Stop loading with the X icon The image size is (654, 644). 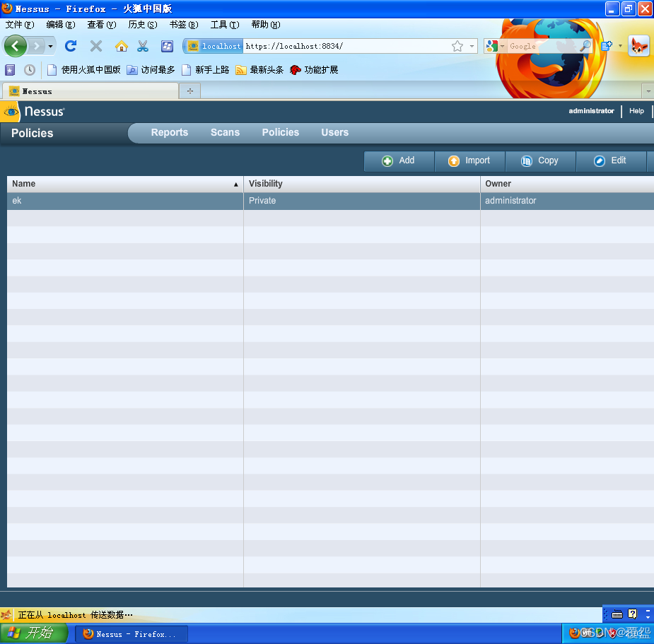pyautogui.click(x=96, y=46)
